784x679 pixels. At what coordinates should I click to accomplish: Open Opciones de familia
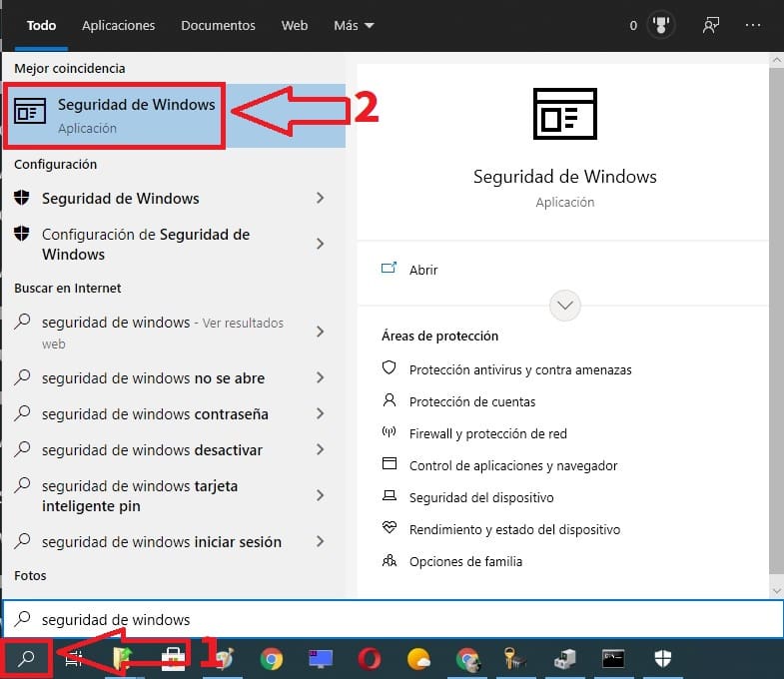pos(465,562)
